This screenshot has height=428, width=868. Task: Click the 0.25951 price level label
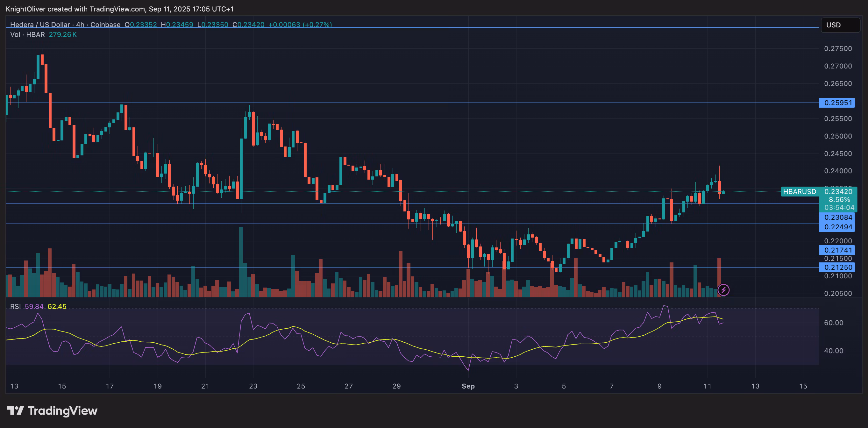(838, 103)
